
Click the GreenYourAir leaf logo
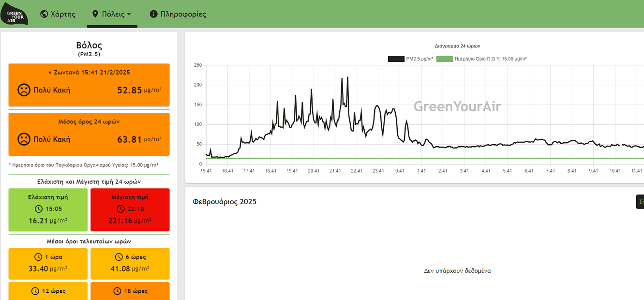click(x=14, y=14)
